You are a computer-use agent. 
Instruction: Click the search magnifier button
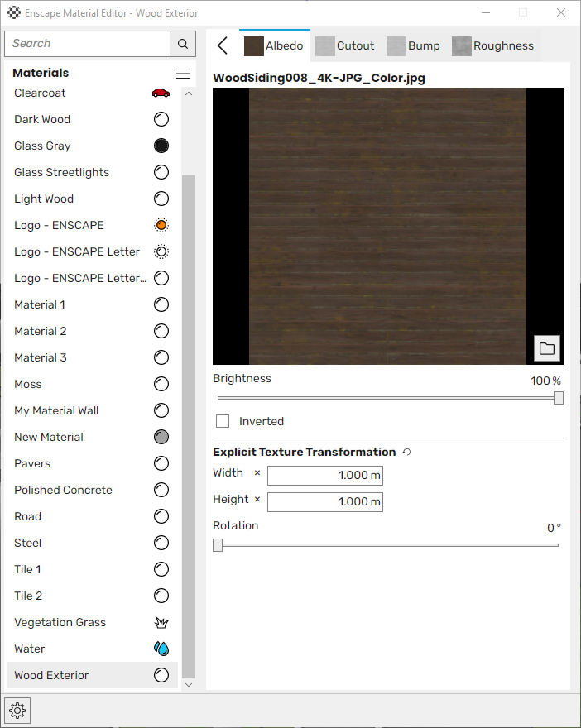point(183,44)
